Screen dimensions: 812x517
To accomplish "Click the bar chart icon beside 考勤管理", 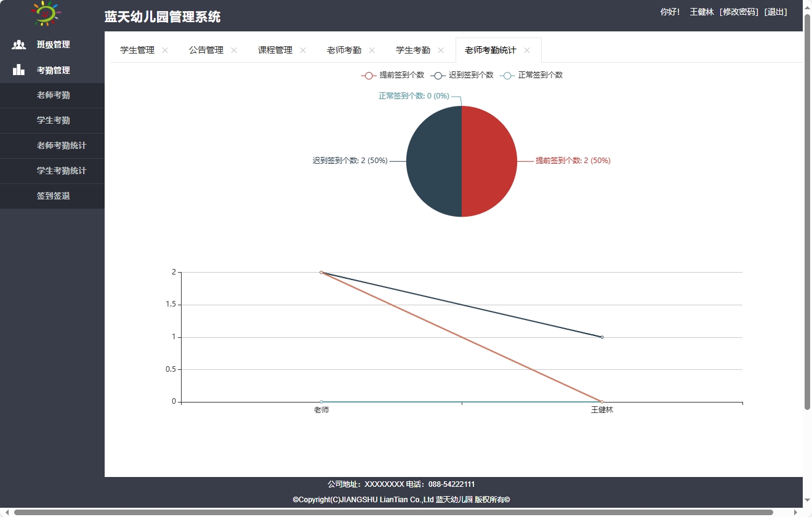I will [18, 69].
